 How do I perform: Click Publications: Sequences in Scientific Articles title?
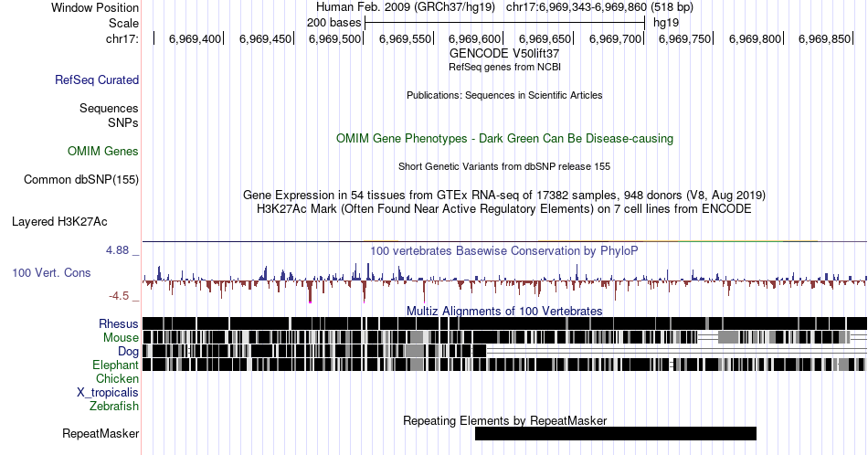tap(504, 95)
